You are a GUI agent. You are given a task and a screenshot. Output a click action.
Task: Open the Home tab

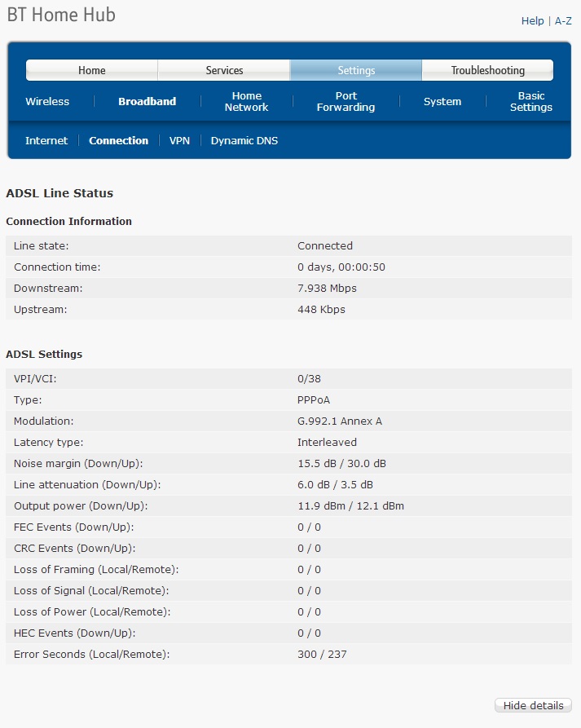(x=92, y=70)
